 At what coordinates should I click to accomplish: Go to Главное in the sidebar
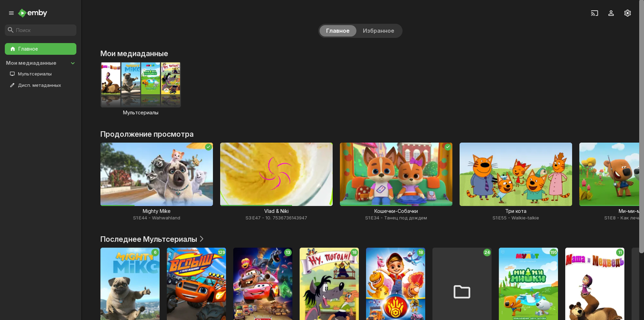coord(40,49)
